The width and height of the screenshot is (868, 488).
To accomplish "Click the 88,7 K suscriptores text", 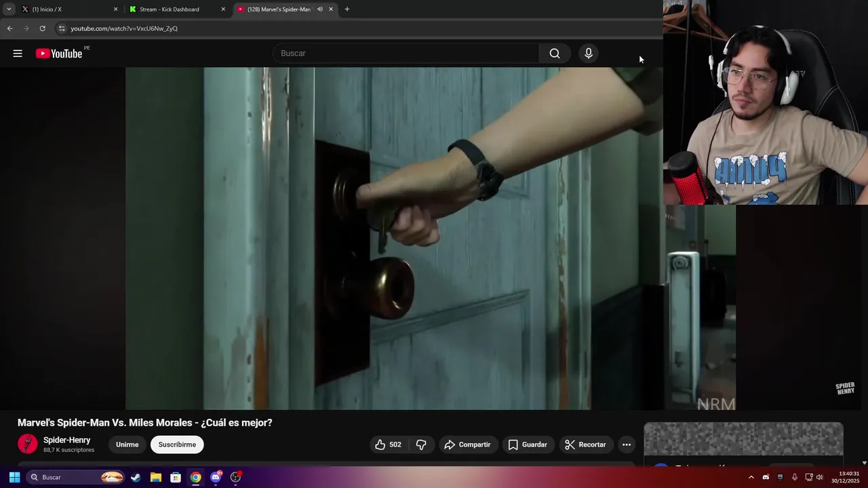I will [68, 450].
